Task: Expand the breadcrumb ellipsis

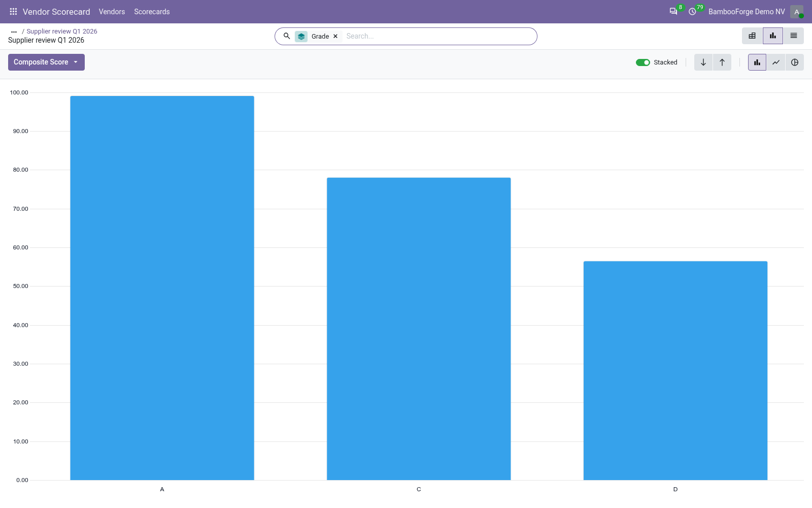Action: click(14, 31)
